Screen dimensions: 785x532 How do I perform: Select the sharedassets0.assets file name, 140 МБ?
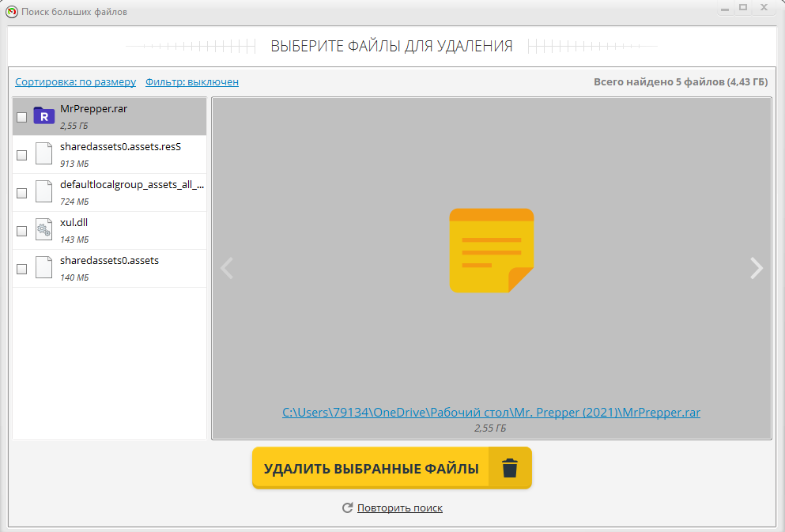point(110,260)
